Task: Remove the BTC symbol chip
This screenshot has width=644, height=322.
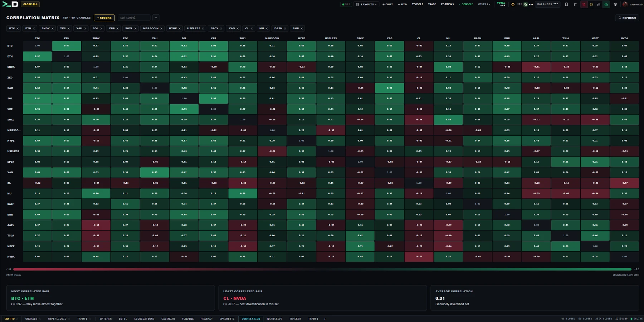Action: [18, 29]
